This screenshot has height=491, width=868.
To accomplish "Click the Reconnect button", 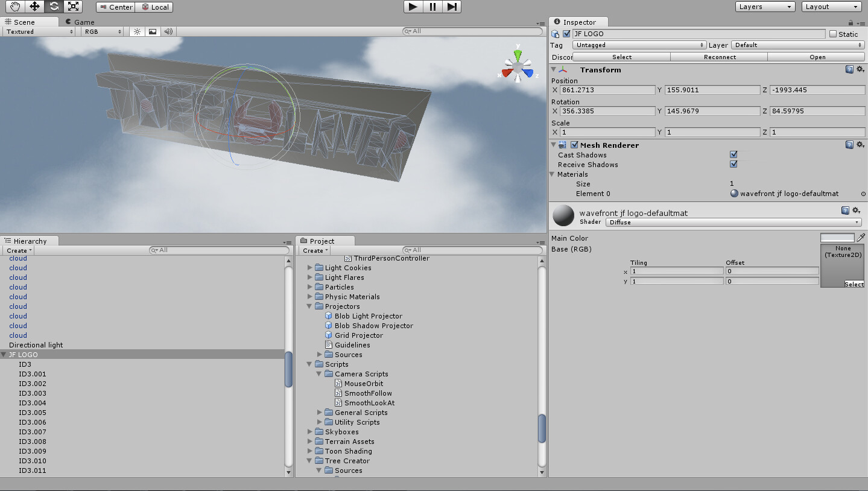I will pos(719,57).
